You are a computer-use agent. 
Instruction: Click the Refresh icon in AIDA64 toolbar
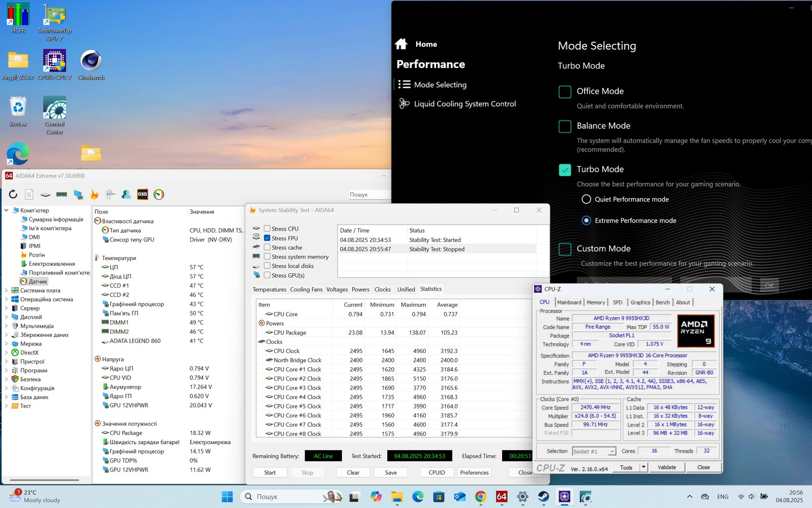13,194
